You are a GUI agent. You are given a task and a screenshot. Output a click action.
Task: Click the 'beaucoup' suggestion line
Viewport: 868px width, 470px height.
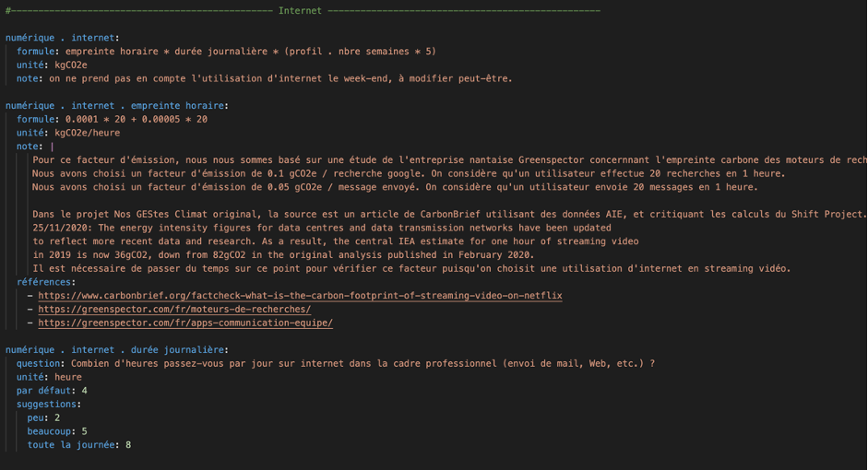(57, 431)
